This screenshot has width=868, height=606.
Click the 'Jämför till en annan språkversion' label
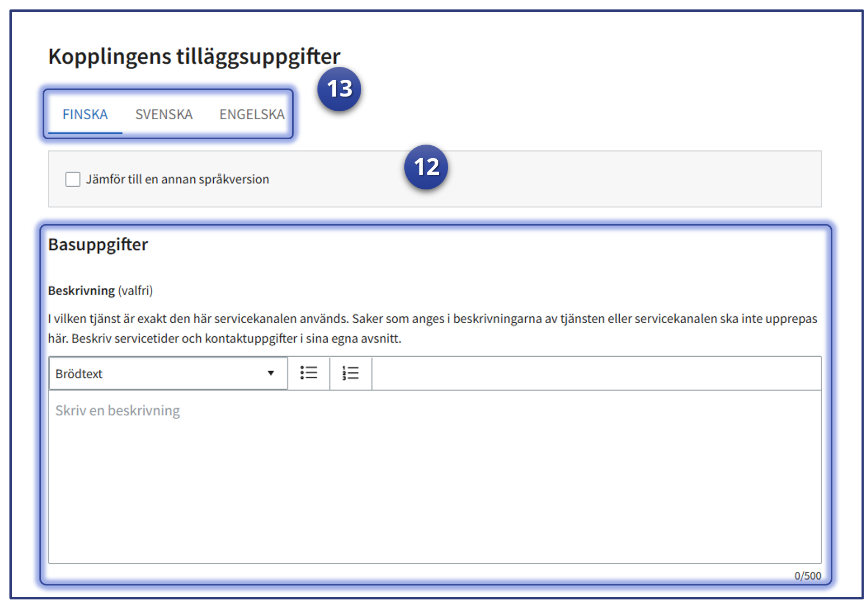click(177, 179)
